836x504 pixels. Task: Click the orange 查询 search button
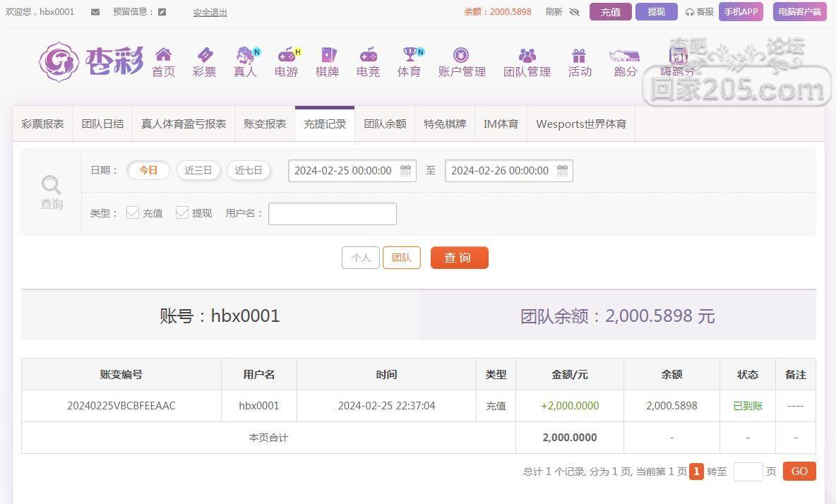tap(460, 258)
